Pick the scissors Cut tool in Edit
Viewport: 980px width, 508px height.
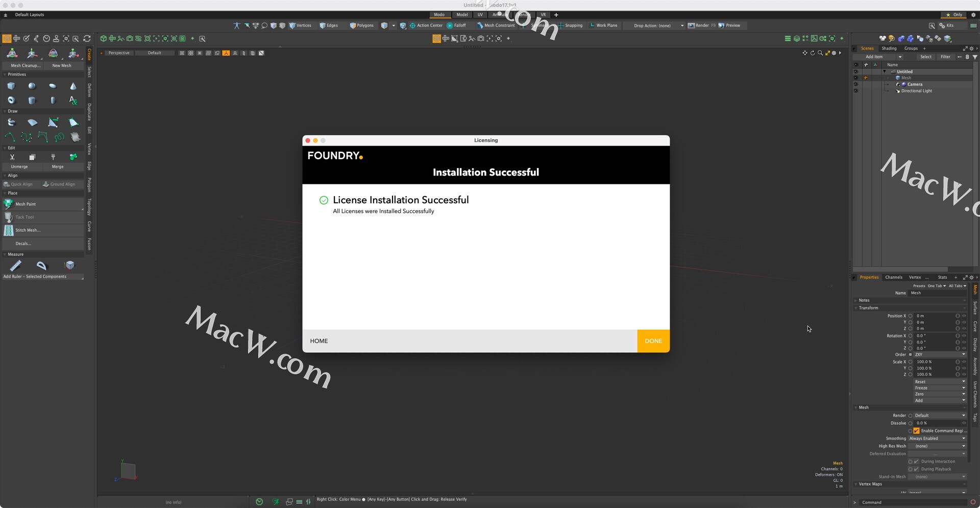tap(12, 157)
